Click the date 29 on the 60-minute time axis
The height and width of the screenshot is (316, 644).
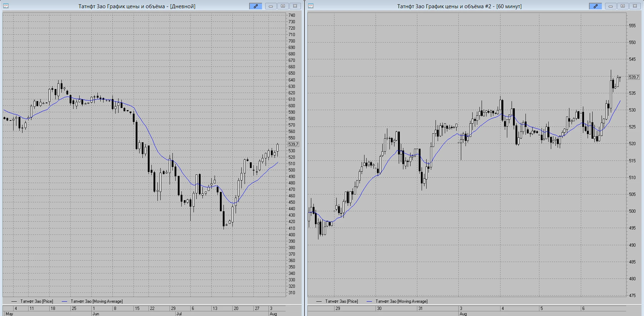point(338,308)
